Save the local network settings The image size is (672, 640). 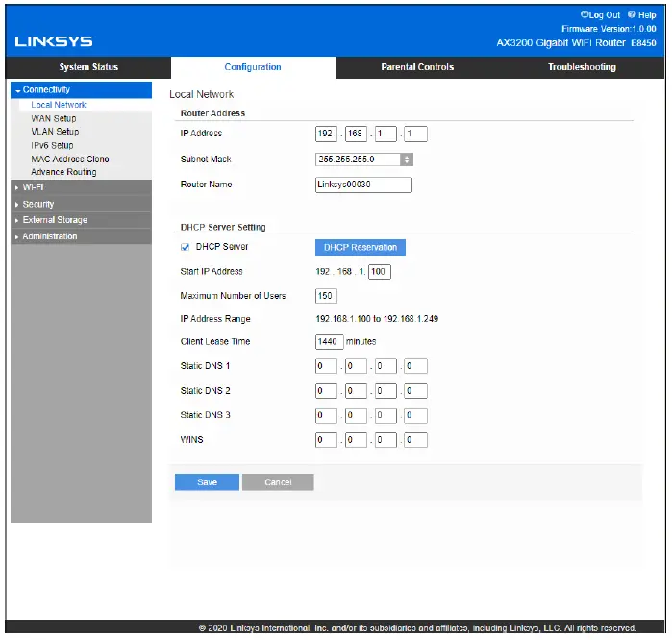[x=207, y=482]
